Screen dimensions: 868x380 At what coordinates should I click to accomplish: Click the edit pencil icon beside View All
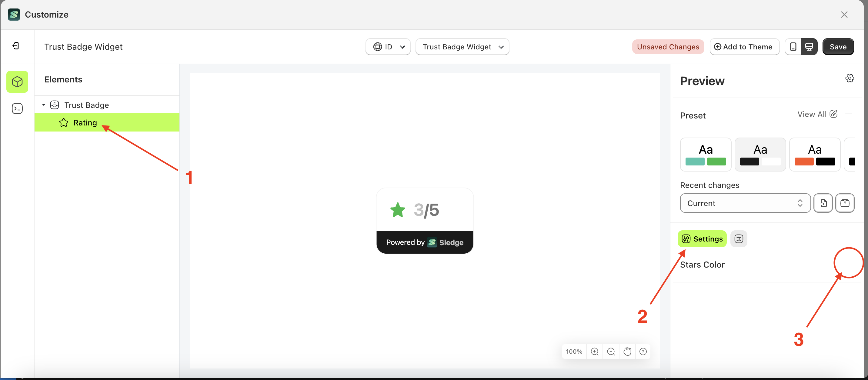(834, 114)
